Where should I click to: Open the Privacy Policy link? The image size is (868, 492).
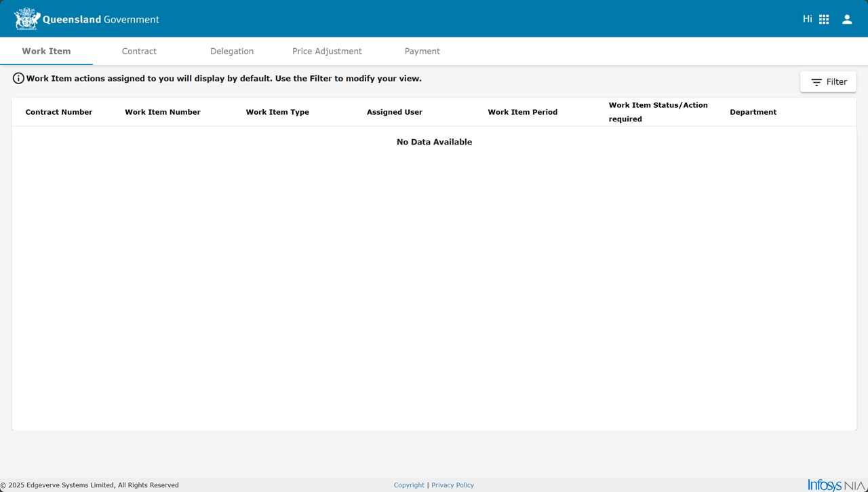(x=452, y=485)
